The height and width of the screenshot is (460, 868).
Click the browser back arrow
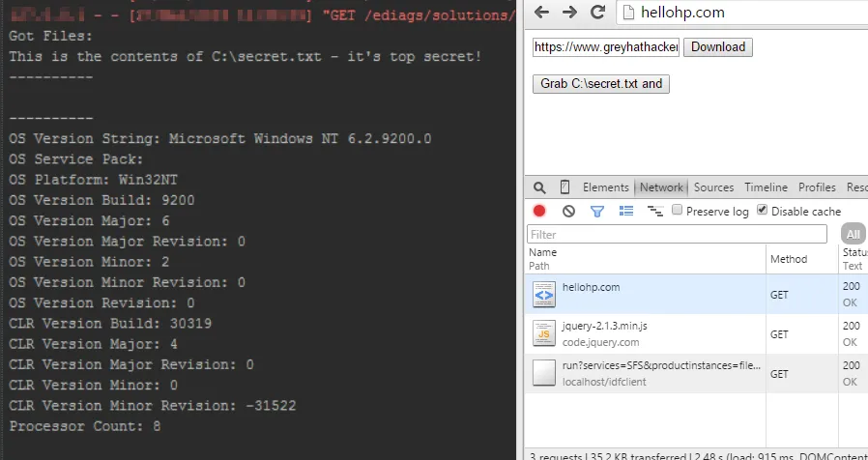[x=542, y=13]
